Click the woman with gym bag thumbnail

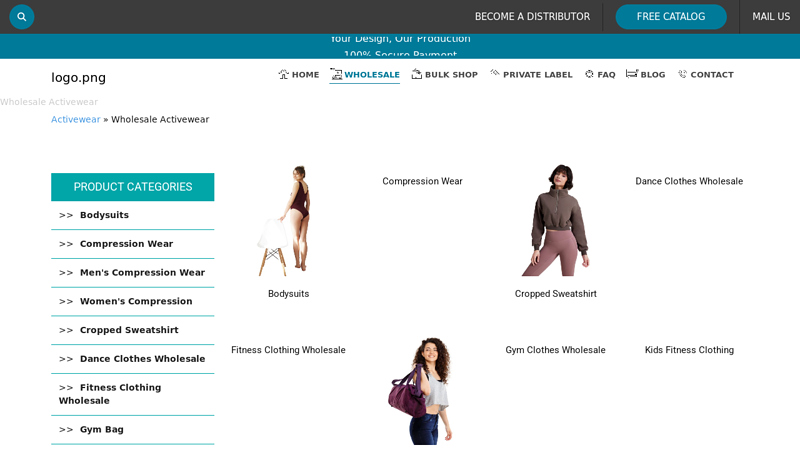click(x=422, y=391)
